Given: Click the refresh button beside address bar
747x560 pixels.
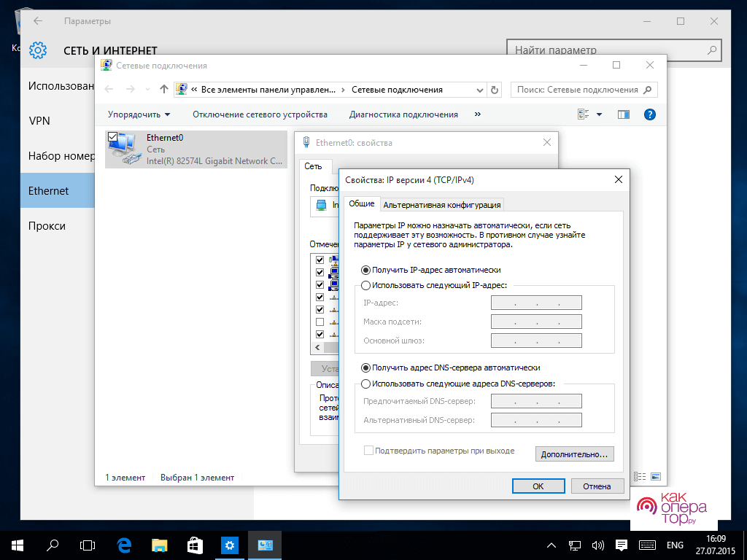Looking at the screenshot, I should click(x=495, y=90).
